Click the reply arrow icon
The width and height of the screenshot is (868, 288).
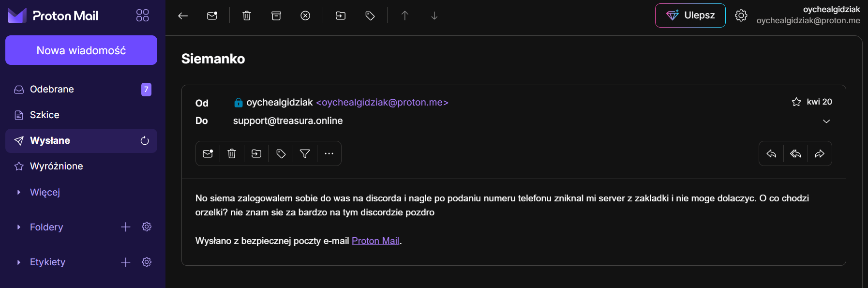click(x=771, y=154)
